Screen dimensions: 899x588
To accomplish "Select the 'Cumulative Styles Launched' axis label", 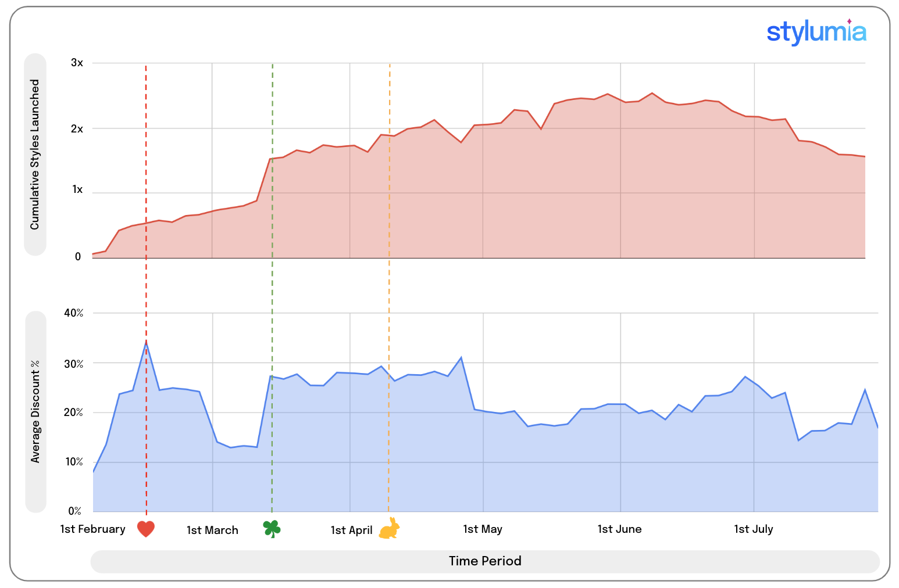I will (x=35, y=155).
